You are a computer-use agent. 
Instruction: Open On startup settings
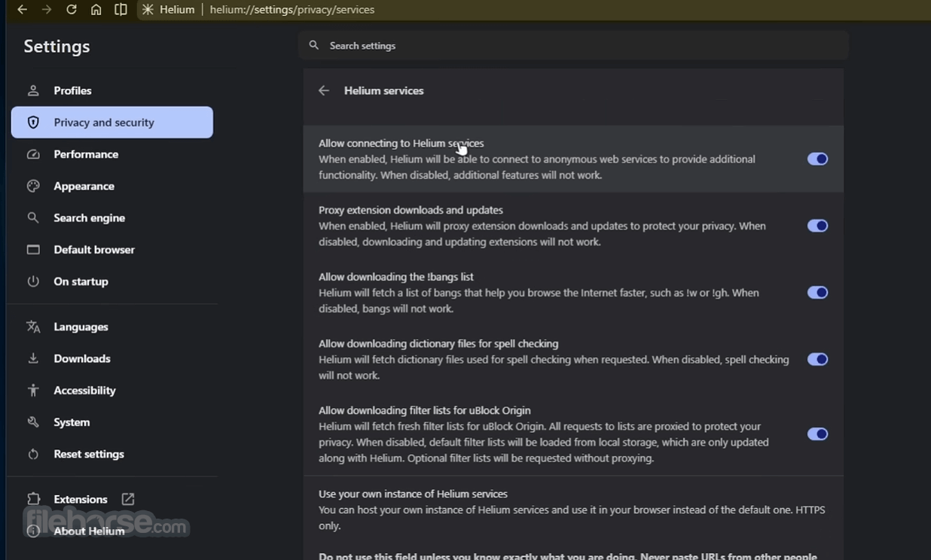111,282
